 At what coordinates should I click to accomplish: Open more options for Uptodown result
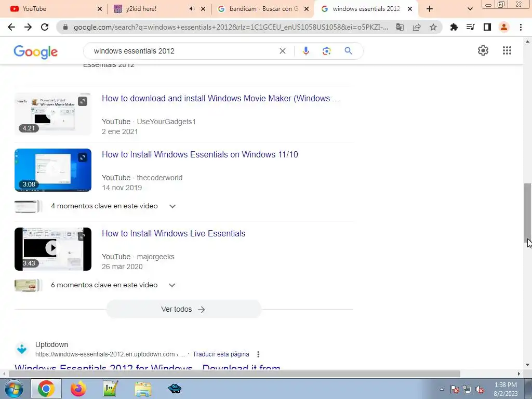[x=258, y=354]
